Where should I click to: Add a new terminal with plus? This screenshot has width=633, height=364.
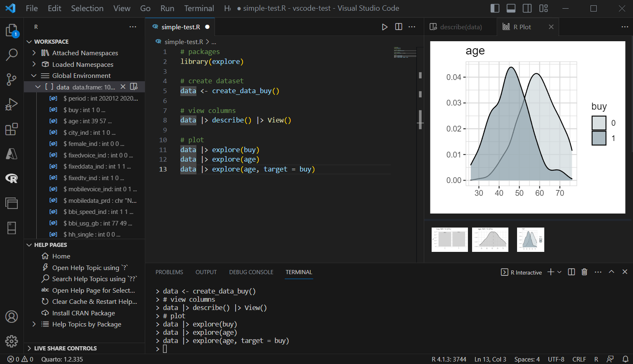[x=550, y=272]
